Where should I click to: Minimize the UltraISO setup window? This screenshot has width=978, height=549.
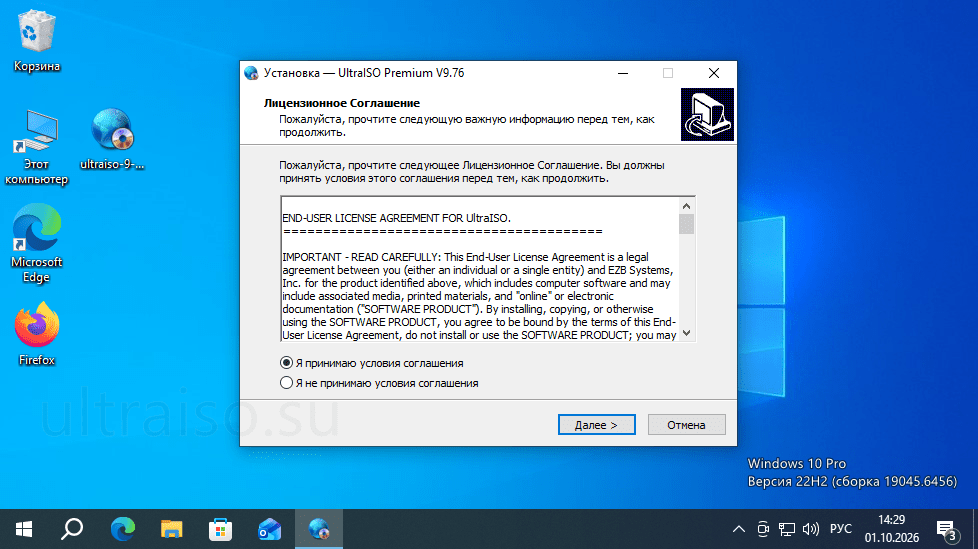pyautogui.click(x=622, y=73)
